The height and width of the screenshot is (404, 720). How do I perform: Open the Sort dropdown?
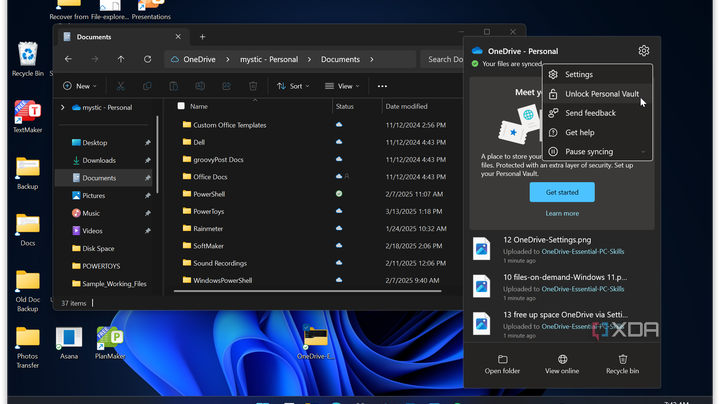coord(293,86)
